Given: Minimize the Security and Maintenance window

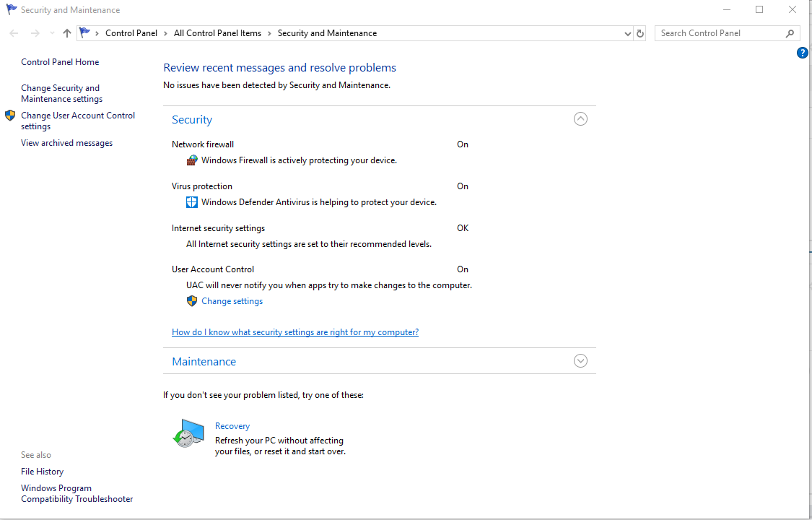Looking at the screenshot, I should (x=727, y=9).
